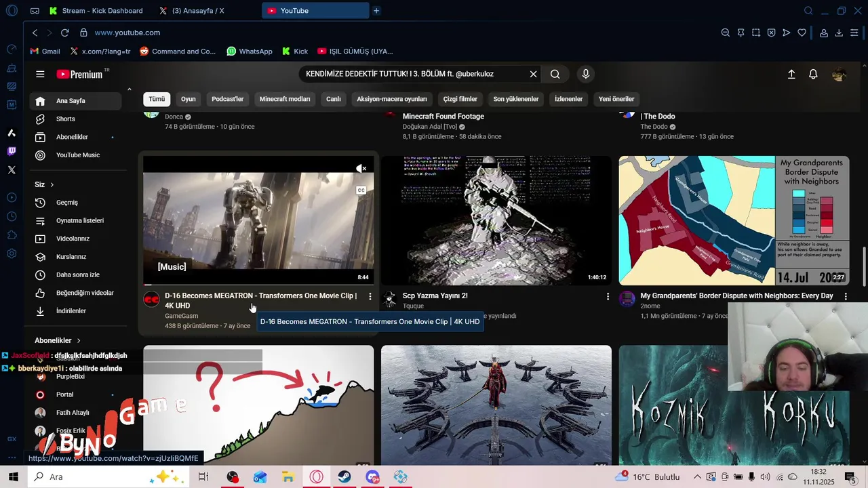The image size is (868, 488).
Task: Open Steam from Windows taskbar
Action: 344,476
